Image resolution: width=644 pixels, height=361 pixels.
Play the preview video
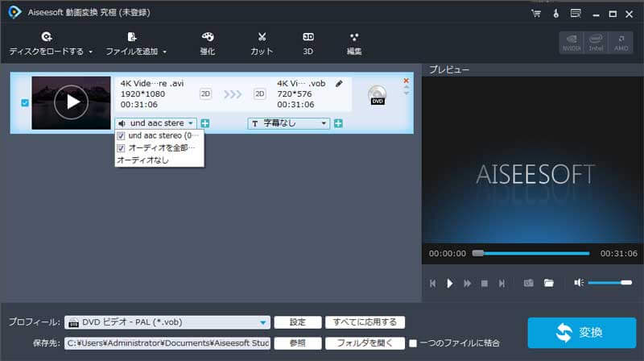tap(450, 284)
